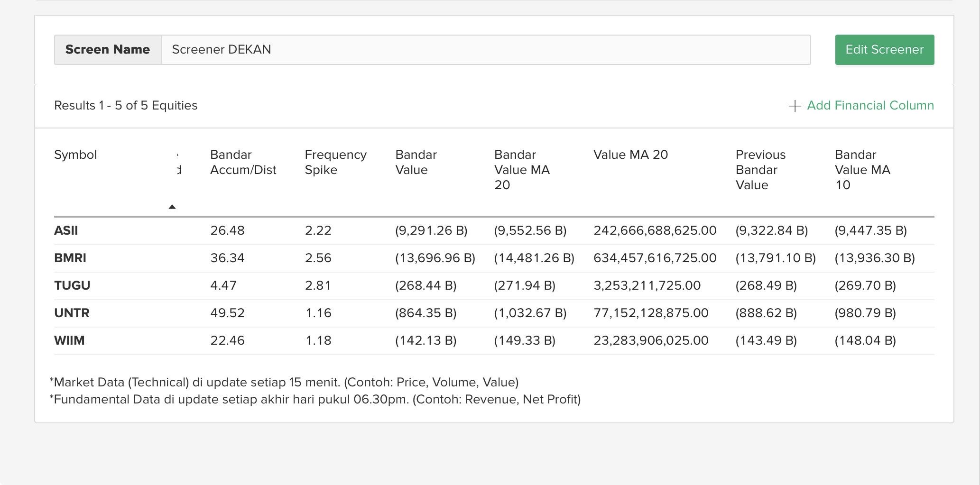Viewport: 980px width, 485px height.
Task: Click the Results 1 - 5 of 5 Equities text
Action: tap(126, 105)
